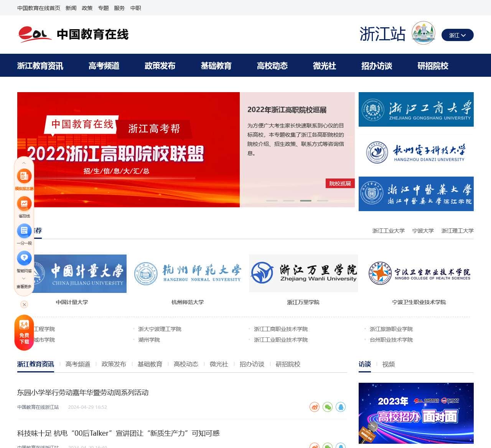This screenshot has width=491, height=448.
Task: Open the 浙江工商大学 banner
Action: [x=416, y=109]
